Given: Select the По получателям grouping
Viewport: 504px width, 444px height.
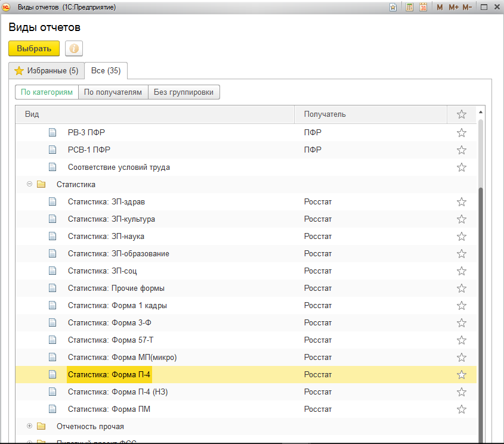Looking at the screenshot, I should pyautogui.click(x=113, y=92).
